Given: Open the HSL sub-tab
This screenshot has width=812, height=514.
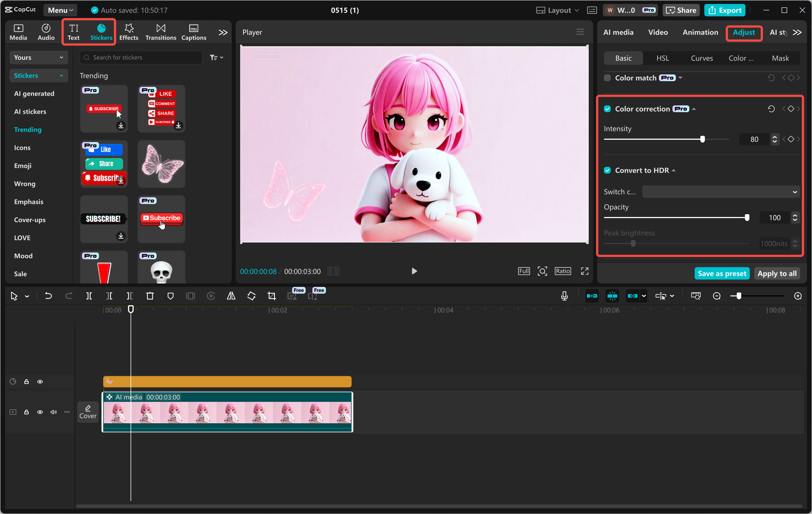Looking at the screenshot, I should tap(662, 58).
